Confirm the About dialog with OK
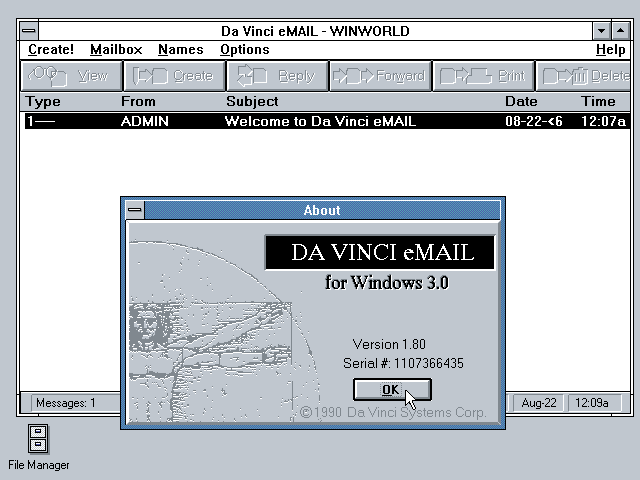Viewport: 640px width, 480px height. coord(392,389)
